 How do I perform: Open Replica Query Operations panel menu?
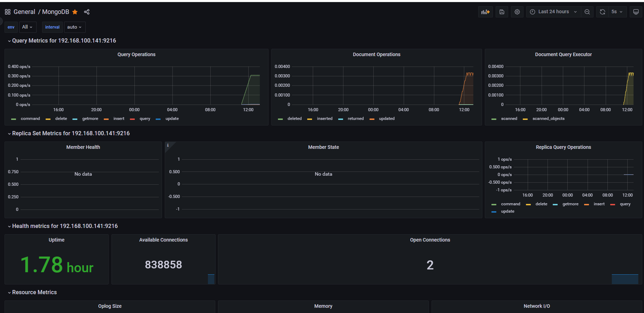(563, 147)
